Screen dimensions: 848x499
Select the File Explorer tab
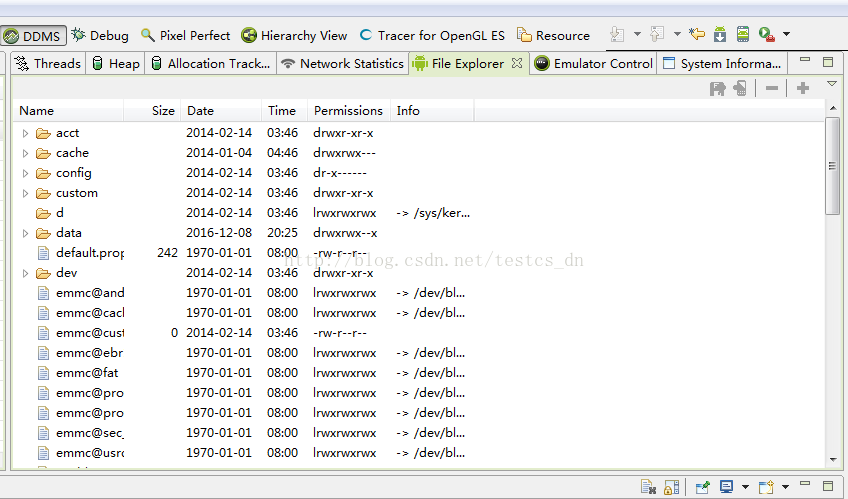tap(459, 64)
